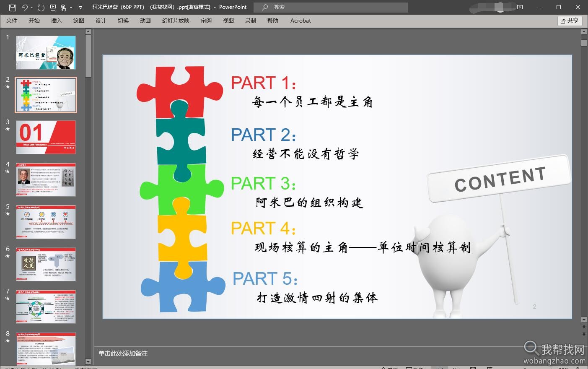This screenshot has height=369, width=588.
Task: Click the PART 2: heading text
Action: [264, 135]
